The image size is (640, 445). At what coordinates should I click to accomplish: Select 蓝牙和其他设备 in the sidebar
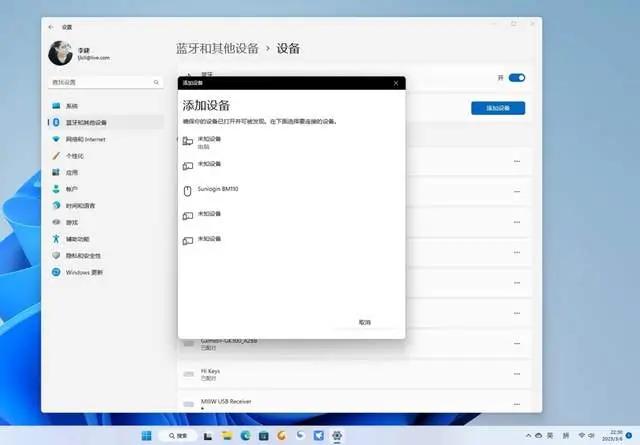[x=106, y=122]
